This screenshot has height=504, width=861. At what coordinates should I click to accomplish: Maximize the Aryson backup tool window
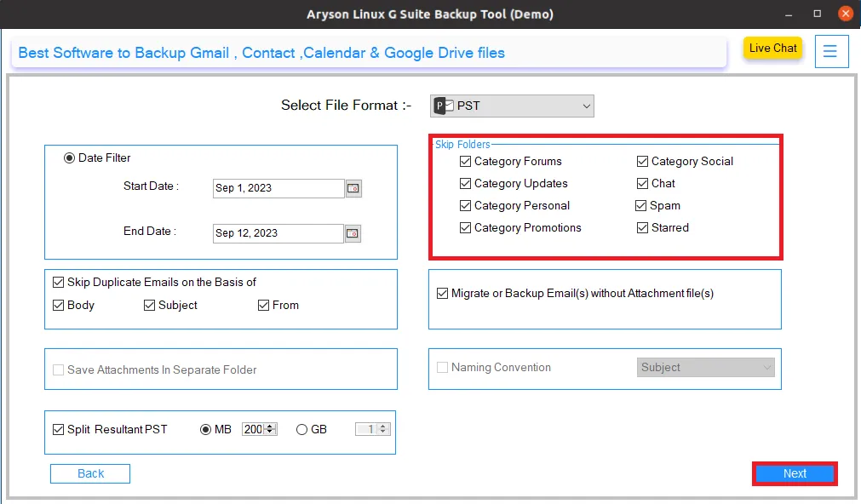point(817,14)
